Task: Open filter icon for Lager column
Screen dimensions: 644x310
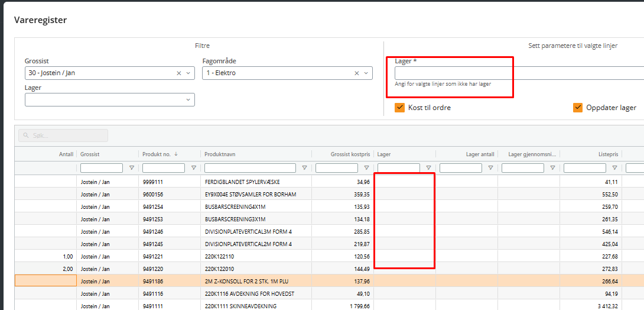Action: click(x=428, y=168)
